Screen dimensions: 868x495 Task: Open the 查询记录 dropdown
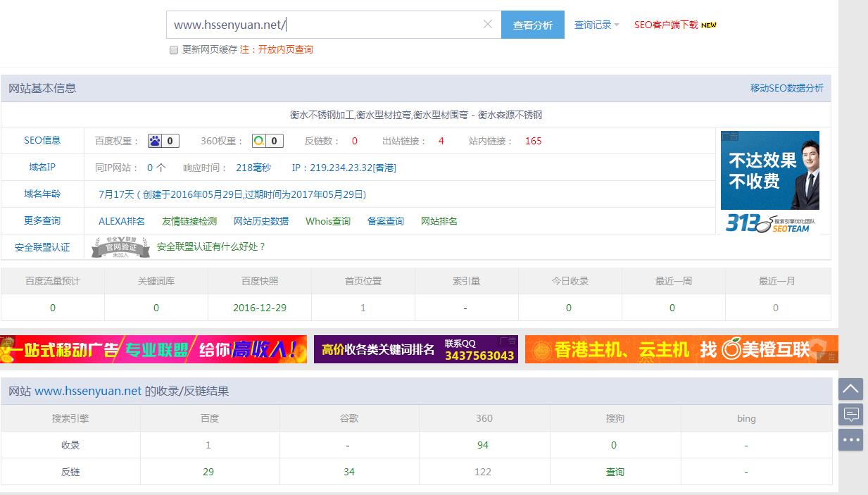[x=593, y=23]
